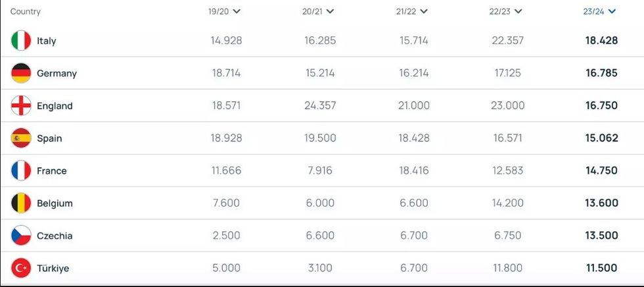The height and width of the screenshot is (287, 644).
Task: Sort by the 19/20 season column
Action: click(223, 11)
